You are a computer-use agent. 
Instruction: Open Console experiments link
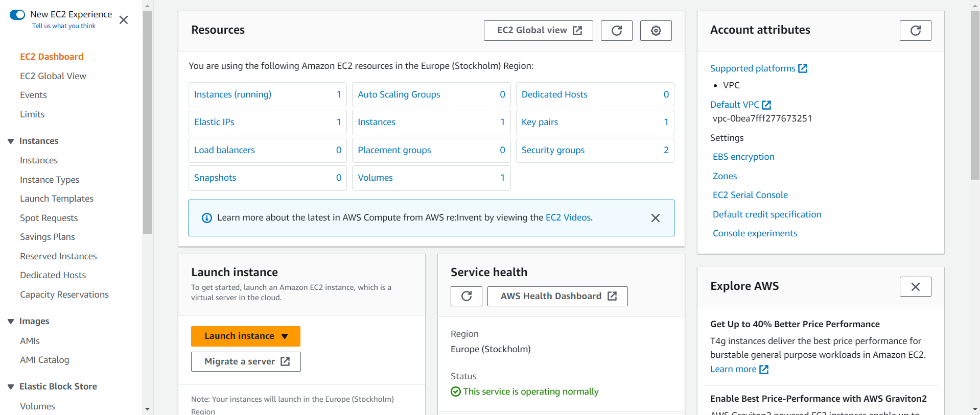(755, 233)
